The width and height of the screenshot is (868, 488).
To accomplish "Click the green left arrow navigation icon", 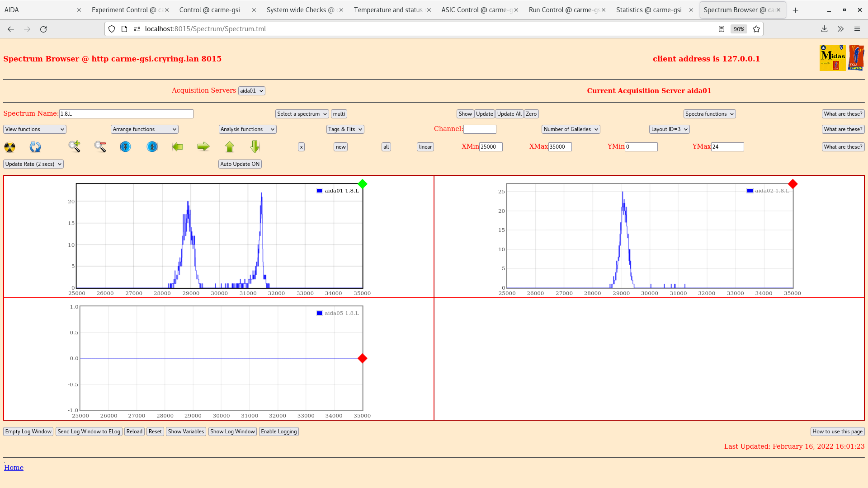I will click(178, 147).
